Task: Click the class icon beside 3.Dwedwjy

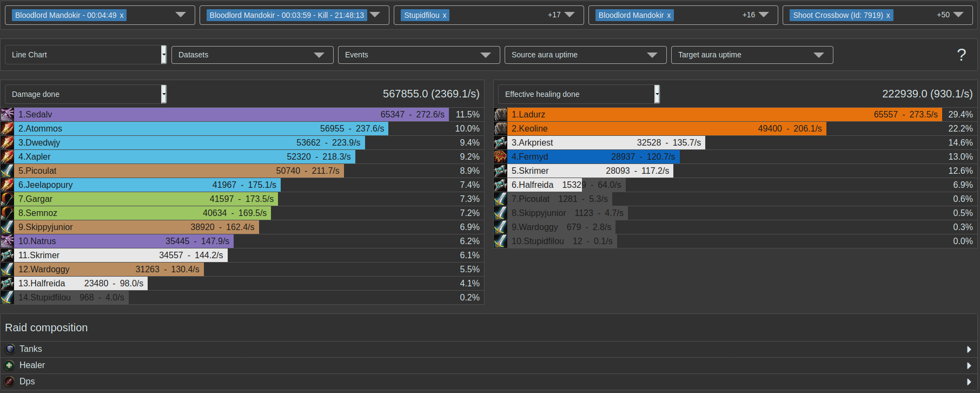Action: 7,142
